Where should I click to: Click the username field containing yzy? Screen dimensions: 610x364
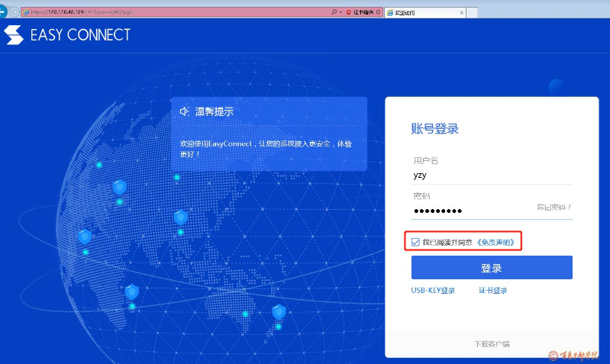pyautogui.click(x=492, y=176)
